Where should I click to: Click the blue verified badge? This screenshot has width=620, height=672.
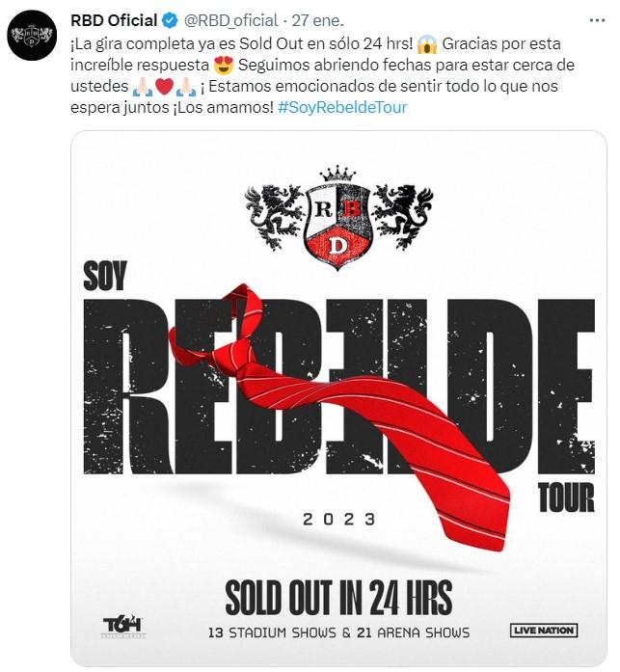[170, 20]
